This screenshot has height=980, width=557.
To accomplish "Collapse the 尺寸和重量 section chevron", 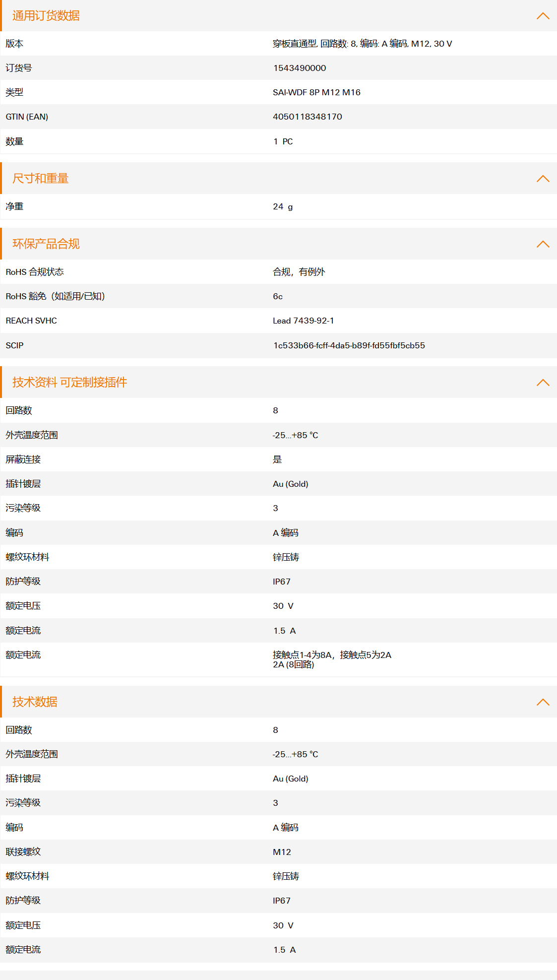I will pos(543,179).
